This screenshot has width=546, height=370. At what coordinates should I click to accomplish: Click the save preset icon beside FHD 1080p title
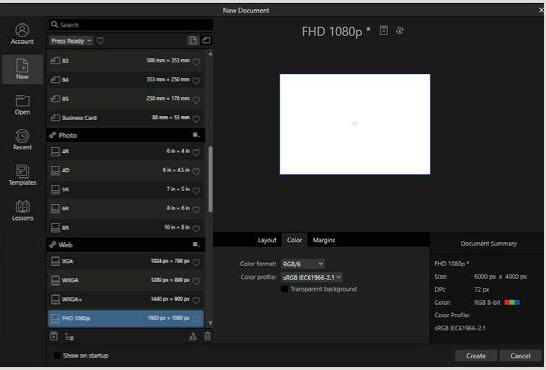point(384,31)
